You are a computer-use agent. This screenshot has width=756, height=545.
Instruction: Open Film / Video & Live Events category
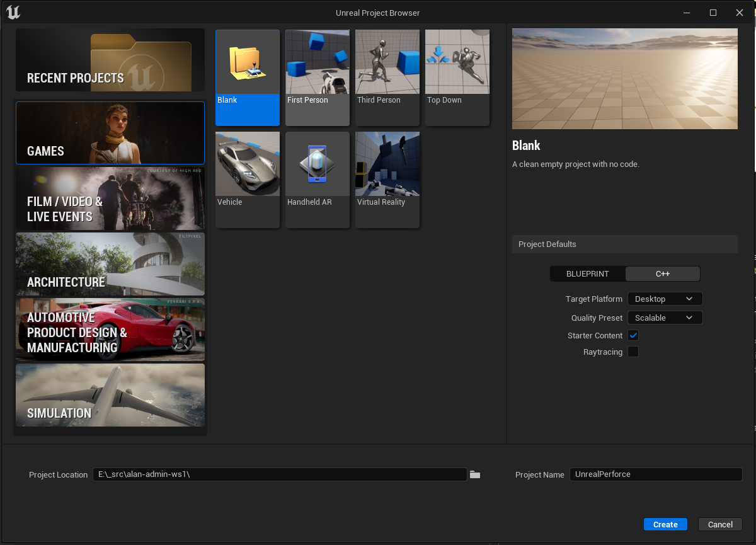[x=110, y=198]
